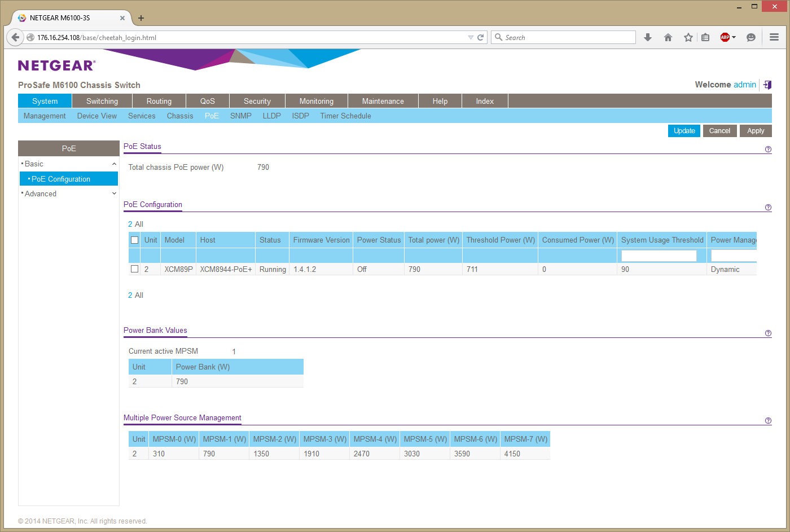Click the Adblock Plus ABP icon

click(725, 37)
